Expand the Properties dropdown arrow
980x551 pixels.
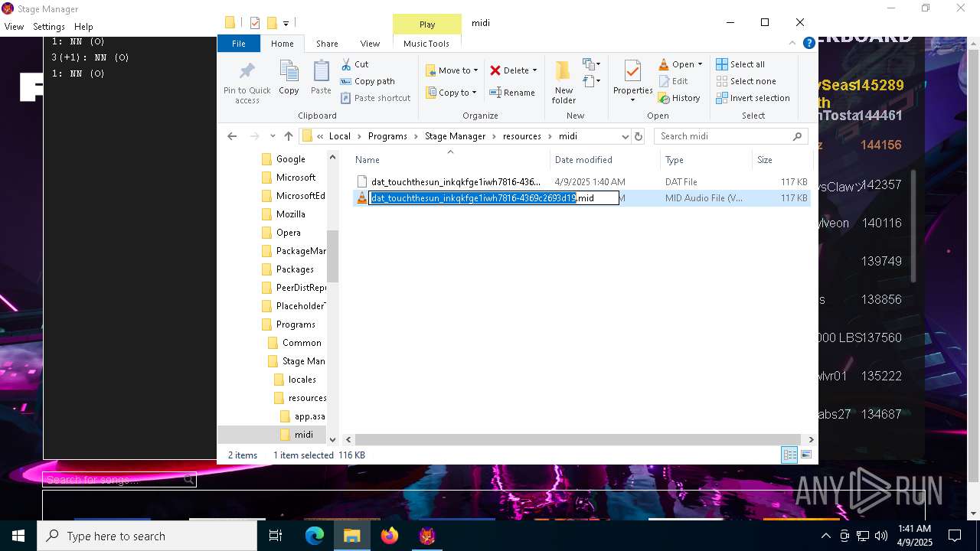coord(632,100)
